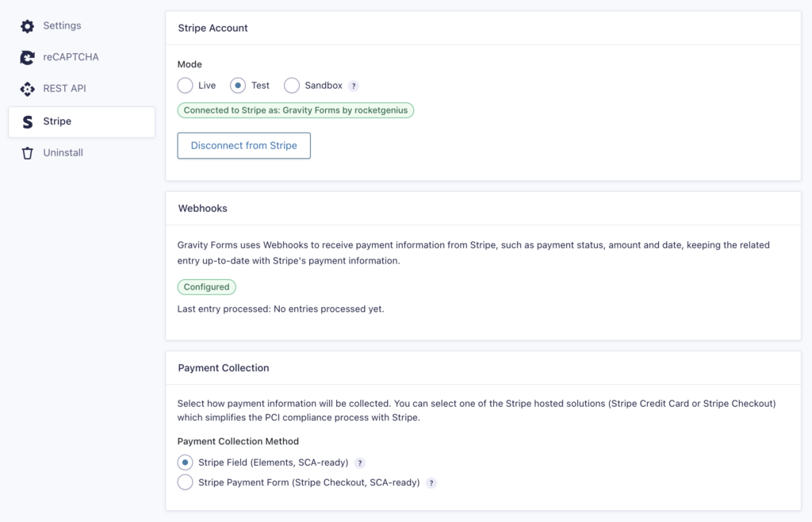812x522 pixels.
Task: Click the Sandbox label text
Action: (324, 86)
